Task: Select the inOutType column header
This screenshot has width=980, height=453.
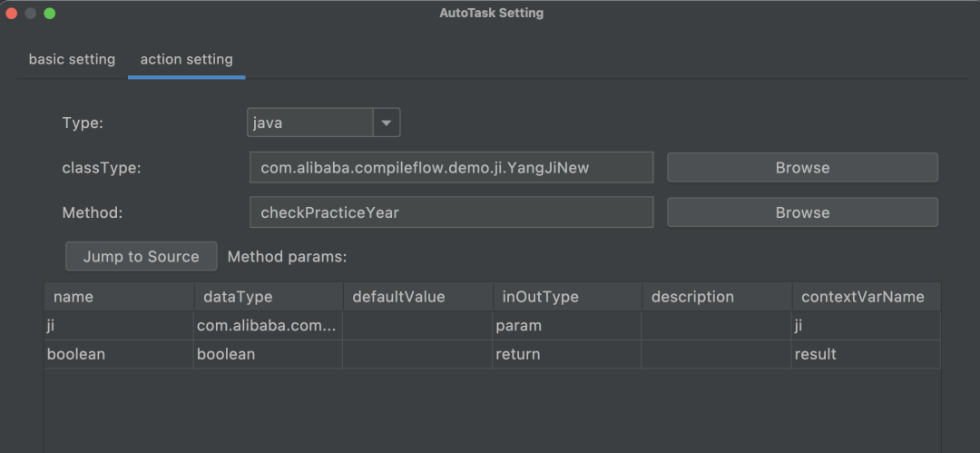Action: (x=567, y=297)
